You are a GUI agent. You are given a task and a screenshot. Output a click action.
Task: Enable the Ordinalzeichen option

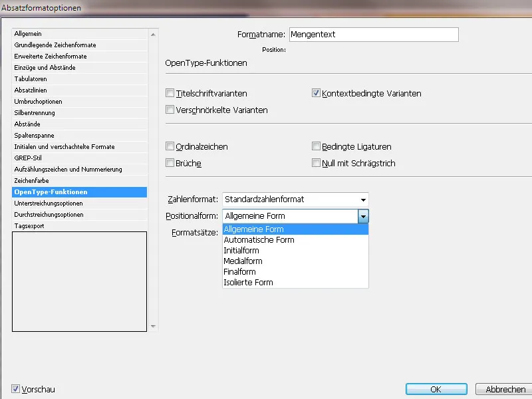(x=170, y=147)
